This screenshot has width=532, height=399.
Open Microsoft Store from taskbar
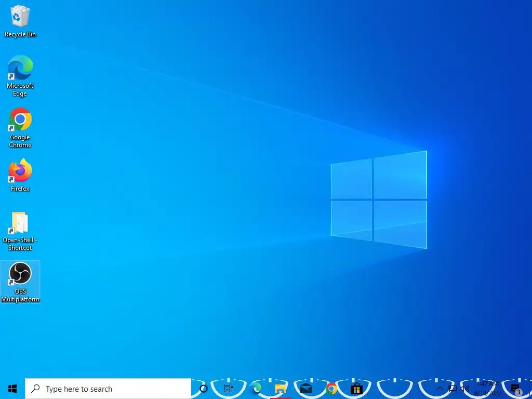click(356, 389)
